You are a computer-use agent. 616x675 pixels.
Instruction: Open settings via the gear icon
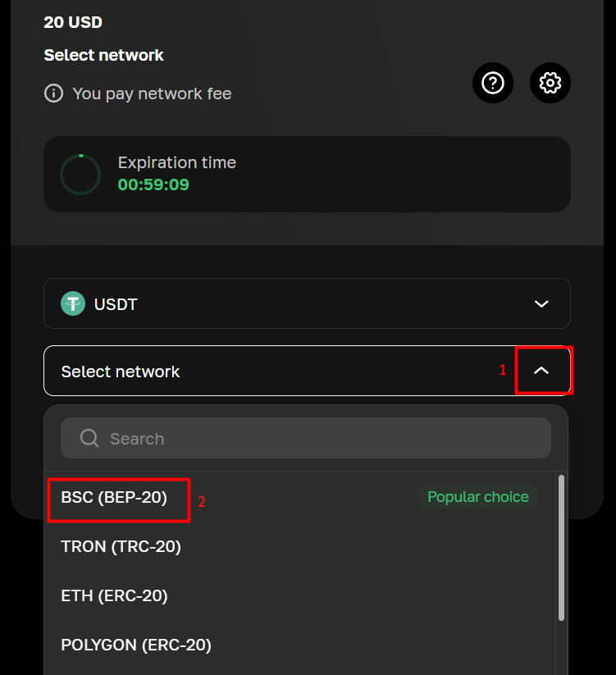(550, 83)
